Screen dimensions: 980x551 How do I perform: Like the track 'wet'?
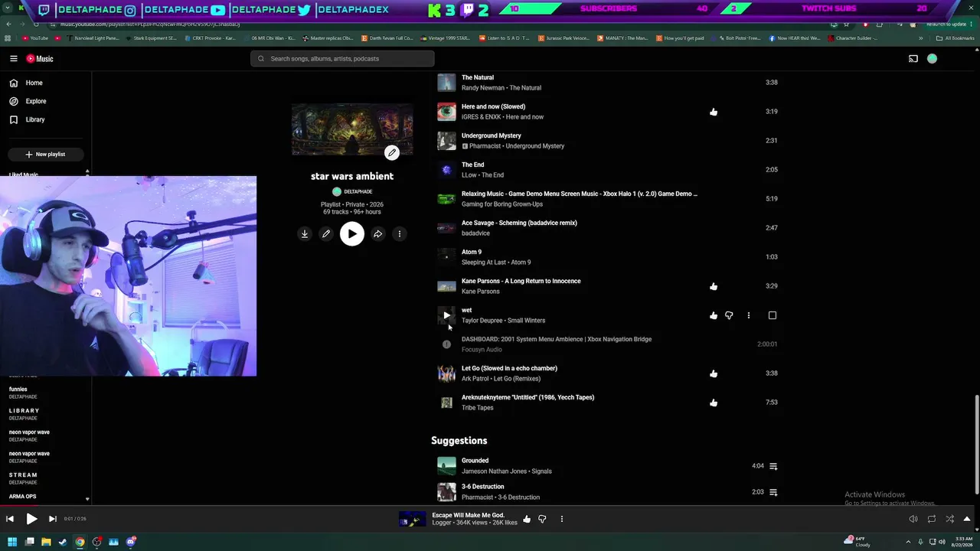coord(714,315)
